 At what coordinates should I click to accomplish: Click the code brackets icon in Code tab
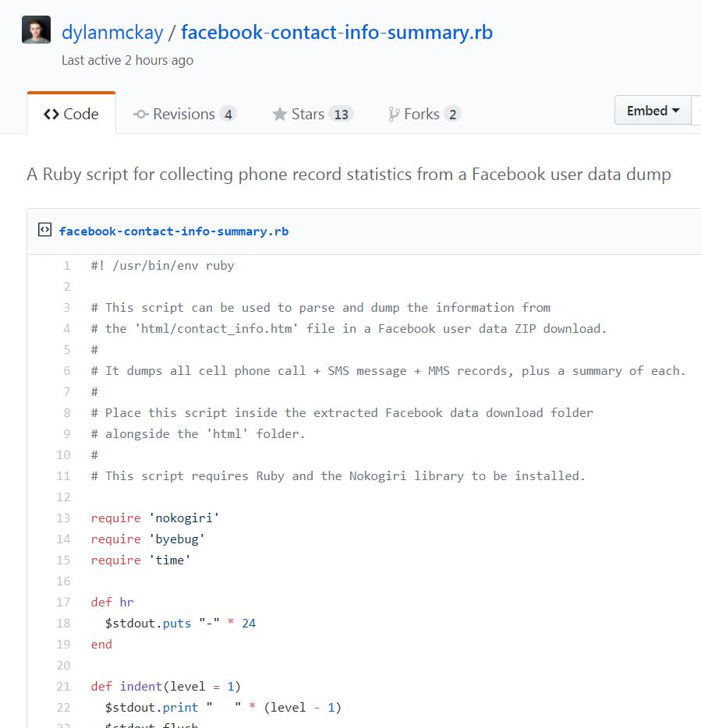[51, 115]
